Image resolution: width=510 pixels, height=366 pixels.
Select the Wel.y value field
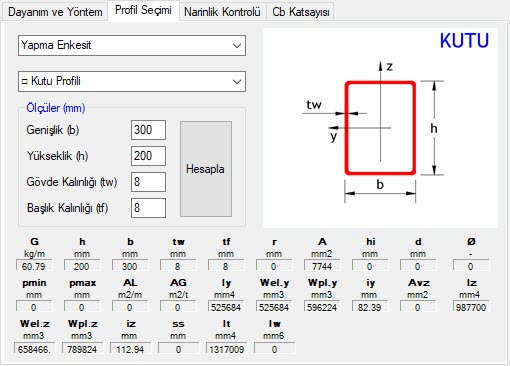274,307
